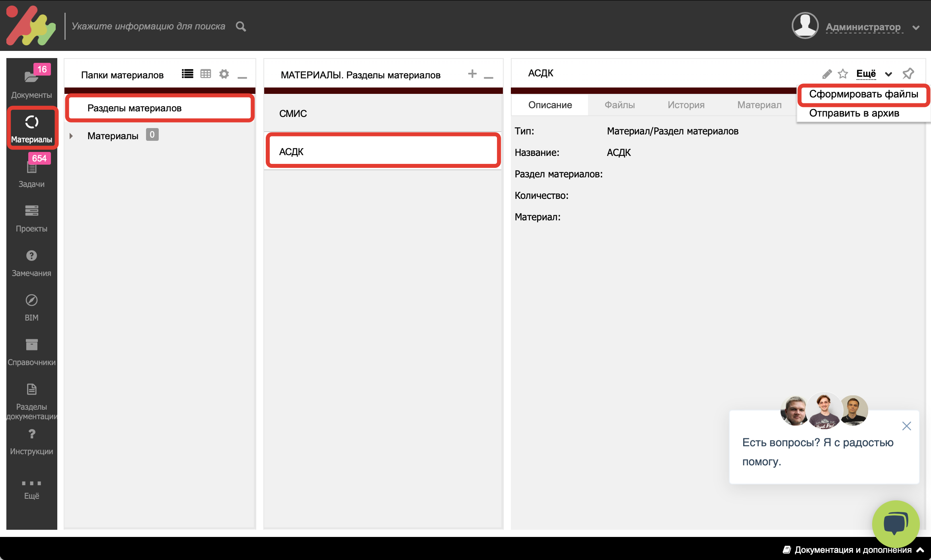Open Материалы section in the sidebar
This screenshot has height=560, width=931.
pyautogui.click(x=32, y=128)
